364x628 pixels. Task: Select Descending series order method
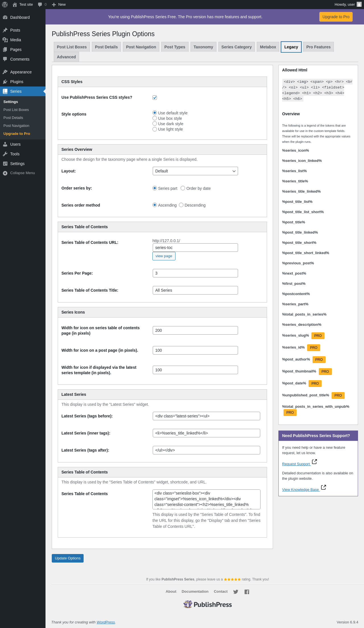point(181,205)
